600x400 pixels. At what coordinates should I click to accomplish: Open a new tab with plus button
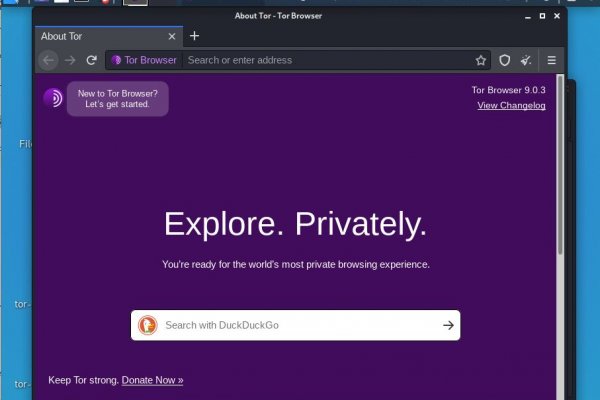tap(194, 36)
